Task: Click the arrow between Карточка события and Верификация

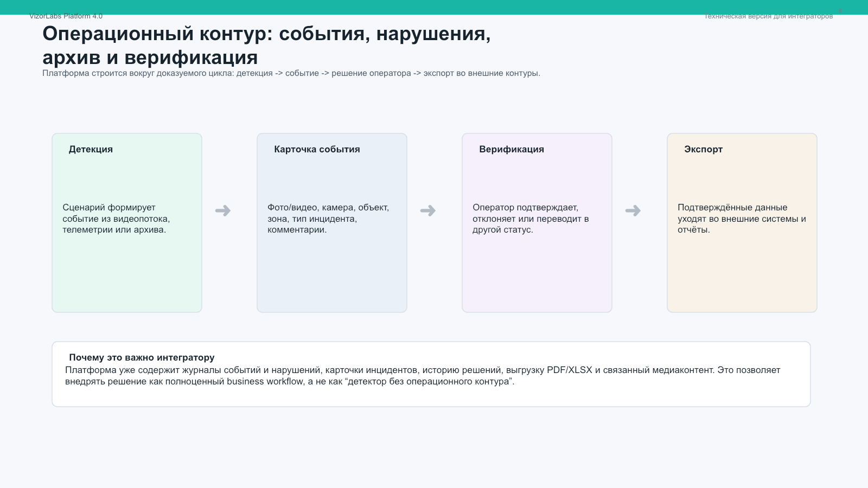Action: [428, 210]
